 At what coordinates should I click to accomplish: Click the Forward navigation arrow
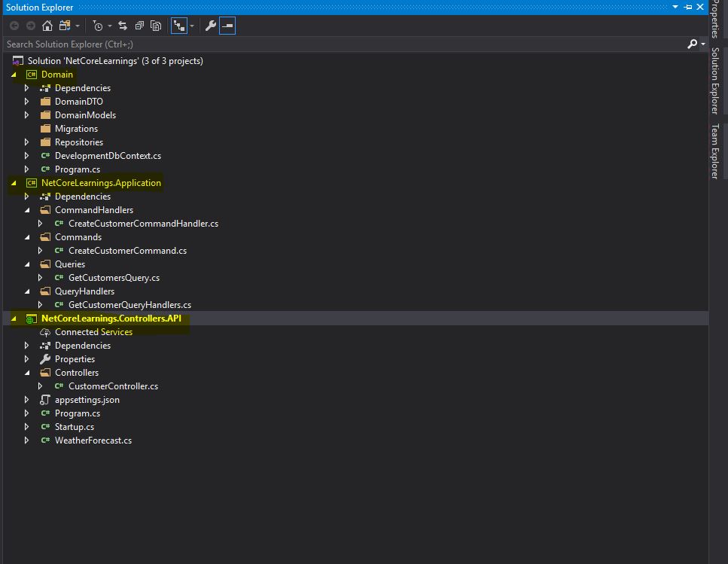tap(31, 25)
